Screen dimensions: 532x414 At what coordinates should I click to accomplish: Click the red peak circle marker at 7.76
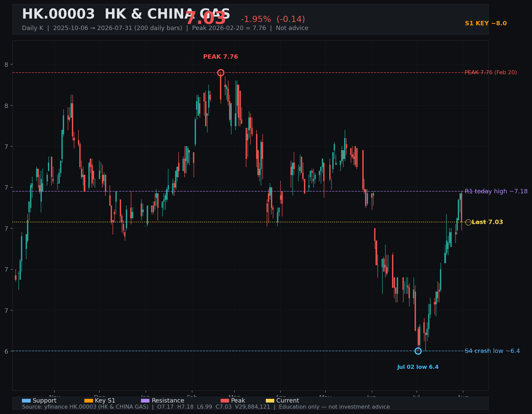pos(221,73)
